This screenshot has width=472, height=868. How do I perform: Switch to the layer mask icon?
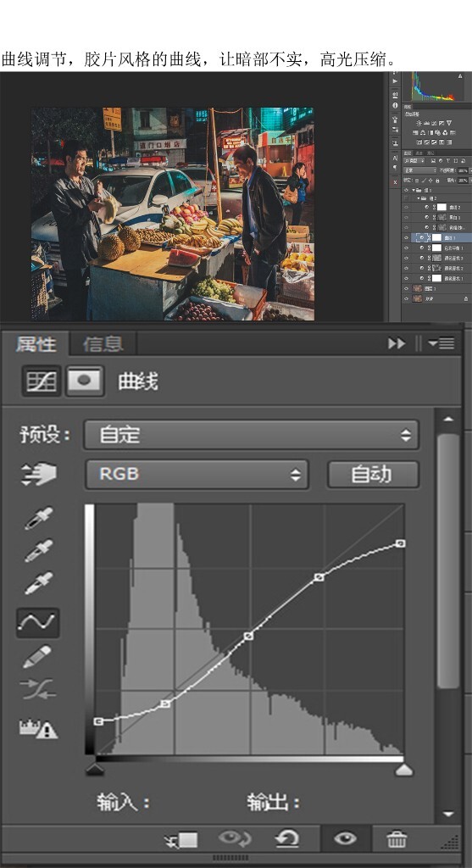85,381
